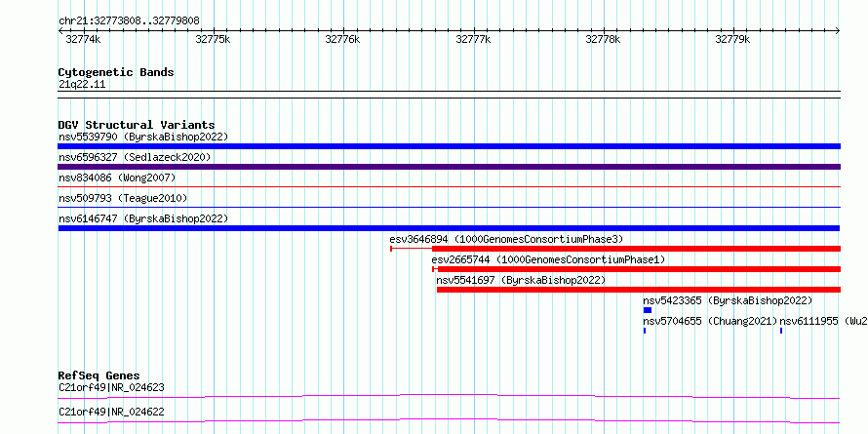Click the 32776k ruler tick label
The width and height of the screenshot is (868, 434).
(342, 39)
